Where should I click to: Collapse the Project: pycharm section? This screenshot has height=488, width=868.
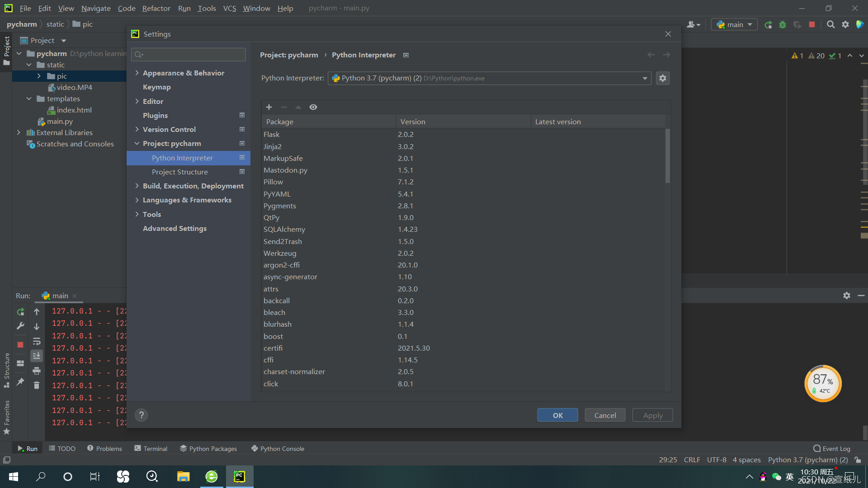click(137, 143)
